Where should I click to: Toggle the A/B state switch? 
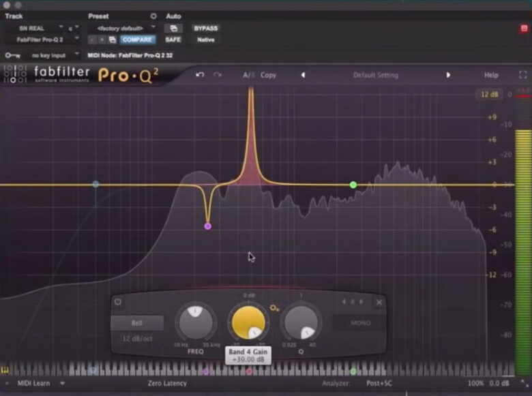(x=248, y=75)
